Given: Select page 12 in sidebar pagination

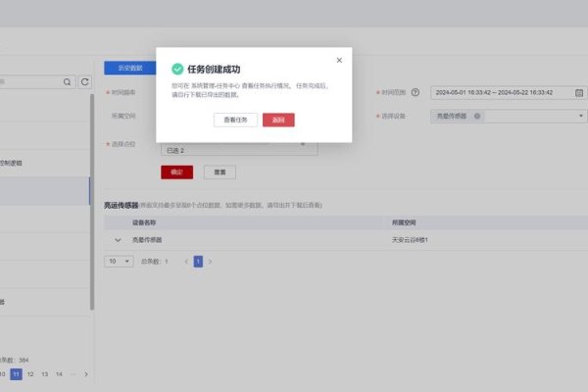Looking at the screenshot, I should (x=30, y=374).
